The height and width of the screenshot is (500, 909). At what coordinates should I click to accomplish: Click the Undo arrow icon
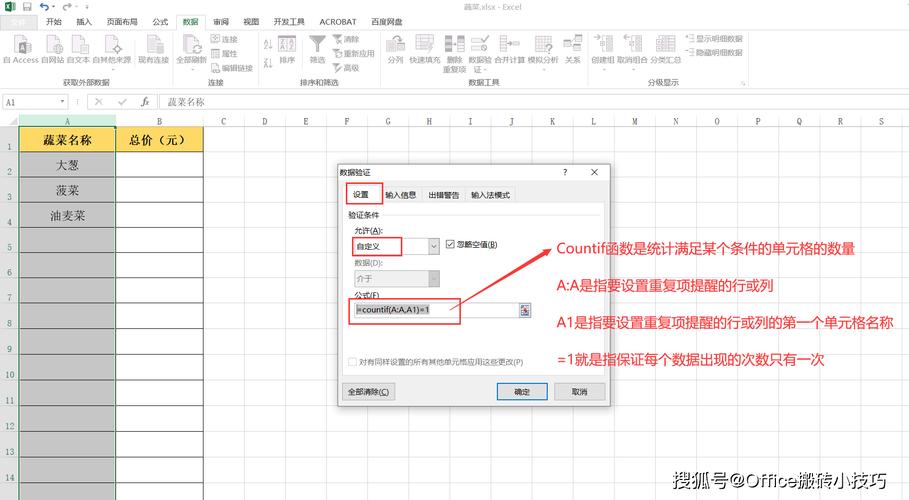click(45, 7)
